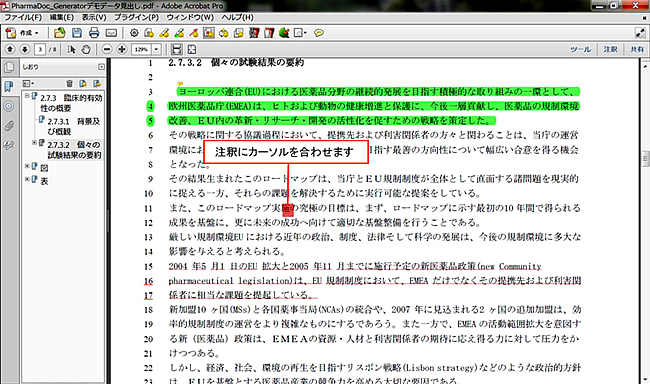Toggle the fit-width scrolling page mode icon

(x=177, y=49)
